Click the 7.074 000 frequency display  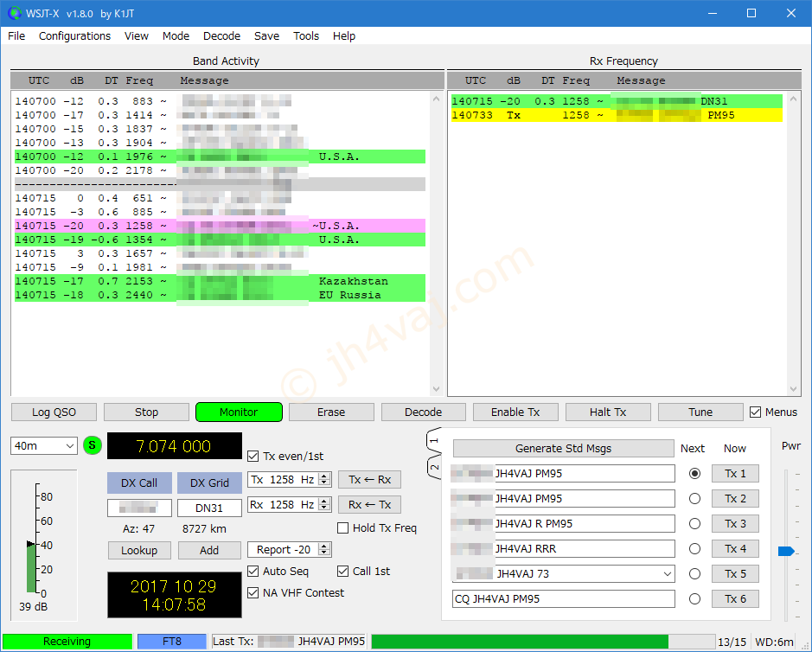coord(174,446)
